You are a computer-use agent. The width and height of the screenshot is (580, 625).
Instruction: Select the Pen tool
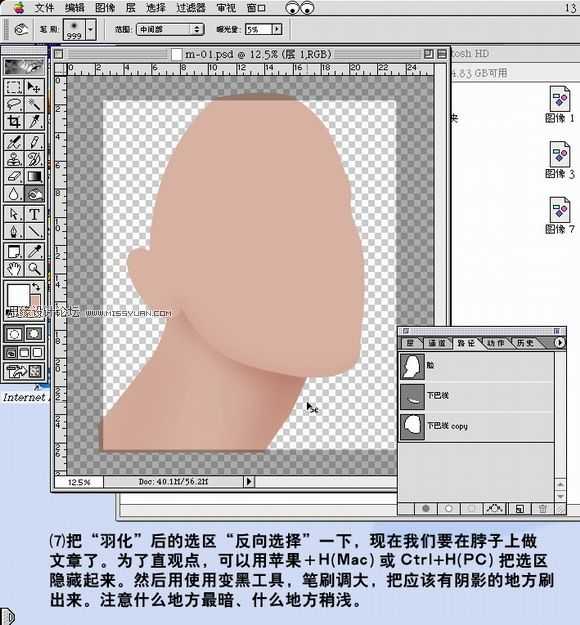pos(14,231)
